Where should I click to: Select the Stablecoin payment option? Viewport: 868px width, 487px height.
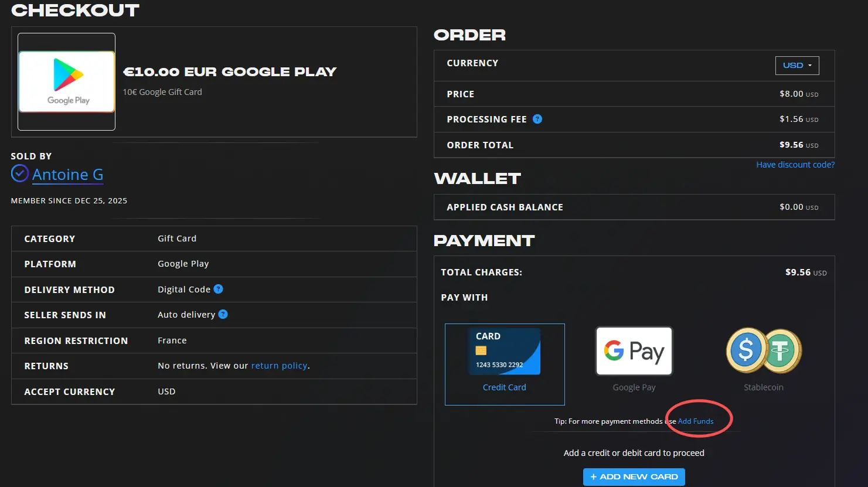[764, 359]
